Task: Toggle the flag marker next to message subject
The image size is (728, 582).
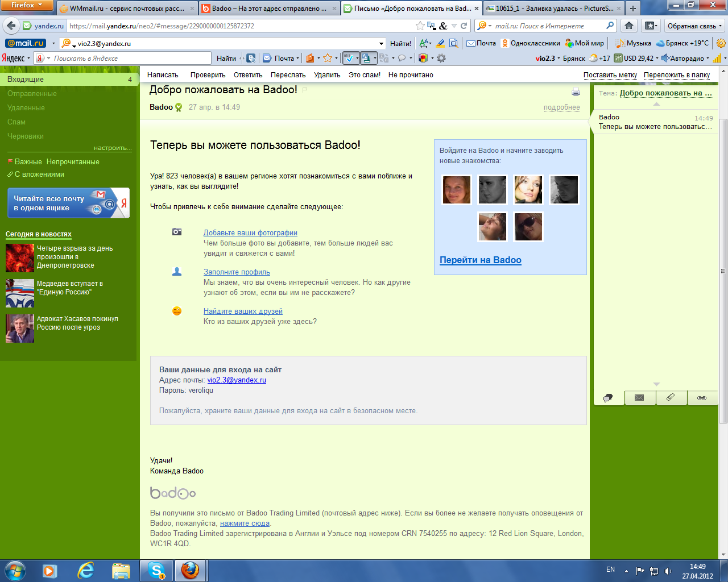Action: [305, 90]
